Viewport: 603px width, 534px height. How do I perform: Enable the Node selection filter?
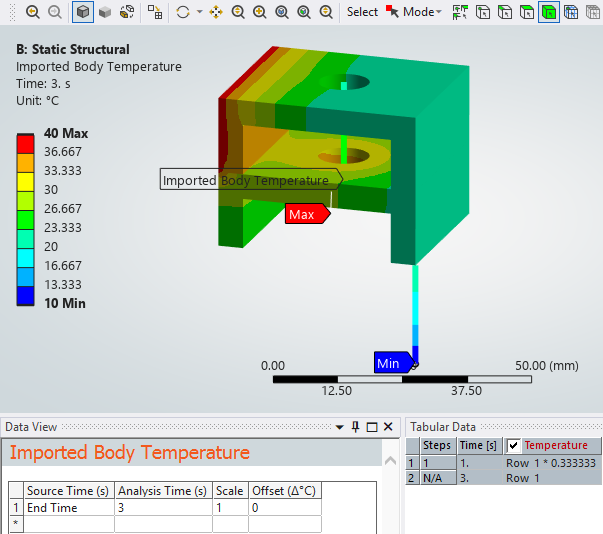click(x=571, y=12)
